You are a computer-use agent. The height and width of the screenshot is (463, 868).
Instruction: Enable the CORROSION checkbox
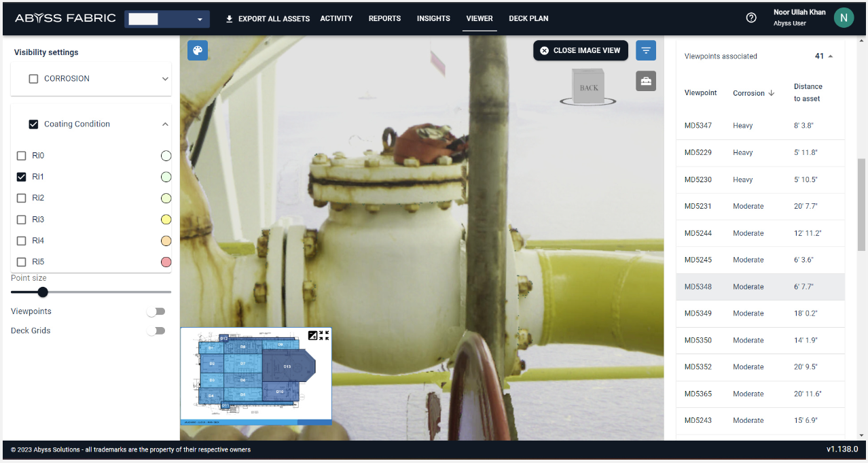33,79
